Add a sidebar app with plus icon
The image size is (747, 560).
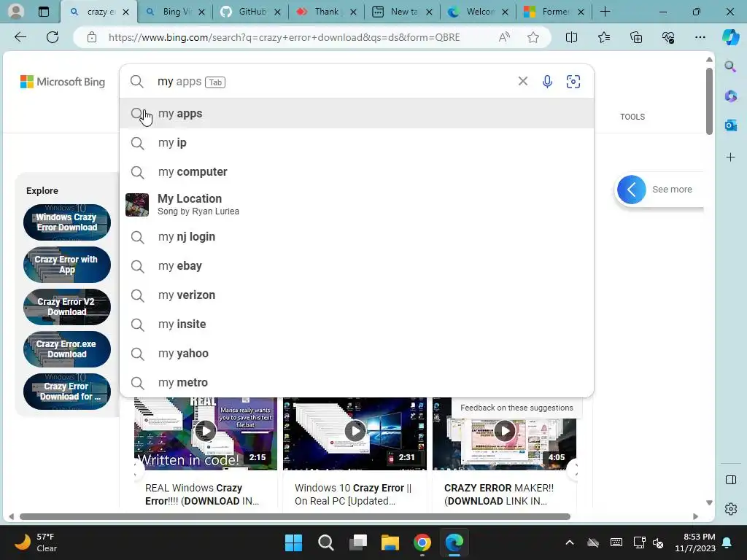[730, 157]
